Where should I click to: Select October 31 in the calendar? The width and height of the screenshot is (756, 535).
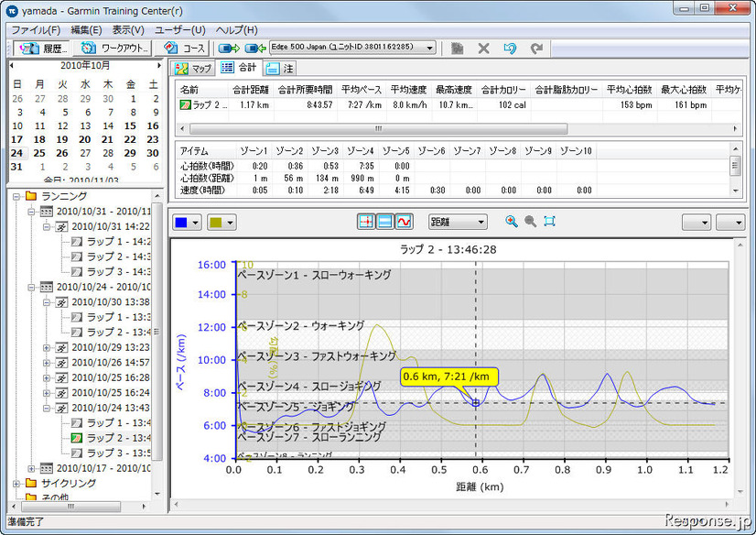[x=16, y=167]
